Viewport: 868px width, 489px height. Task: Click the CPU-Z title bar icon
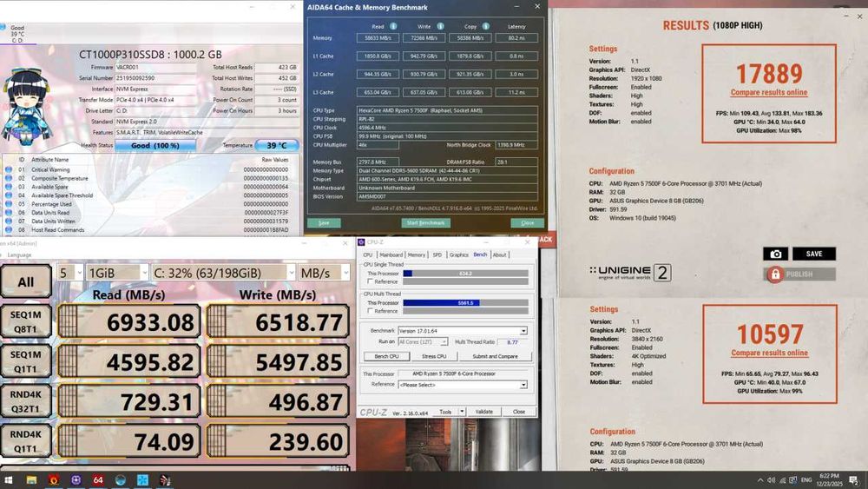coord(361,242)
